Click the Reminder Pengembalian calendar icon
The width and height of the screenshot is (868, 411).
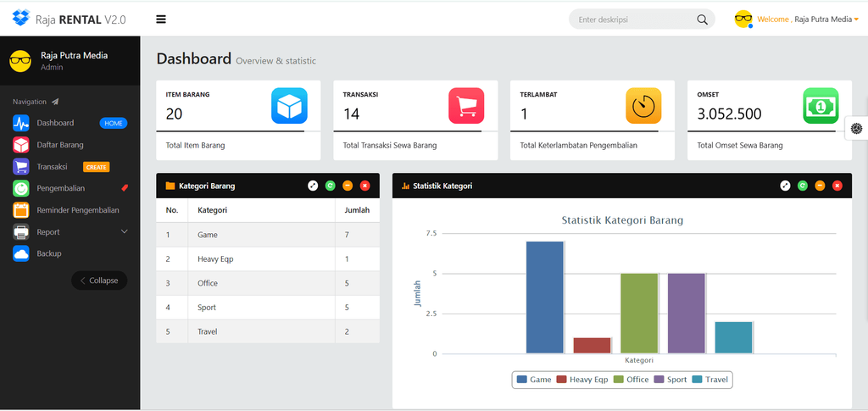coord(21,210)
